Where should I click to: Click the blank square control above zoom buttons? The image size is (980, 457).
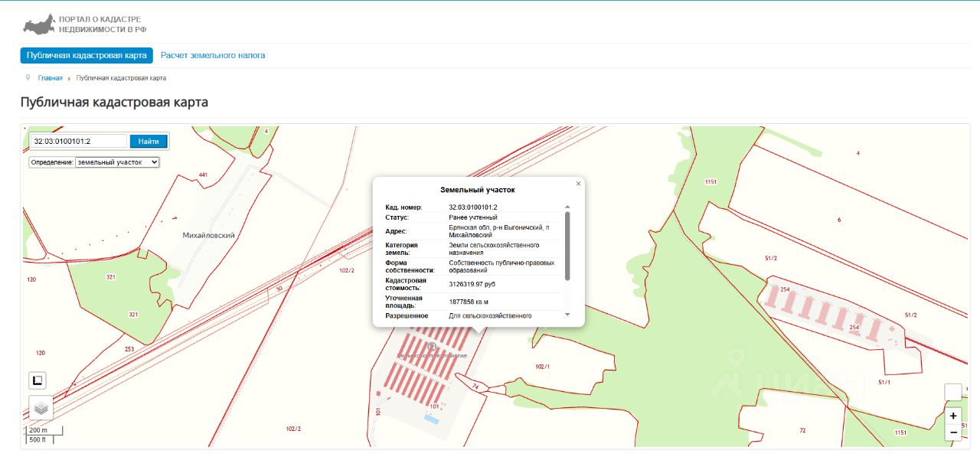(x=953, y=392)
